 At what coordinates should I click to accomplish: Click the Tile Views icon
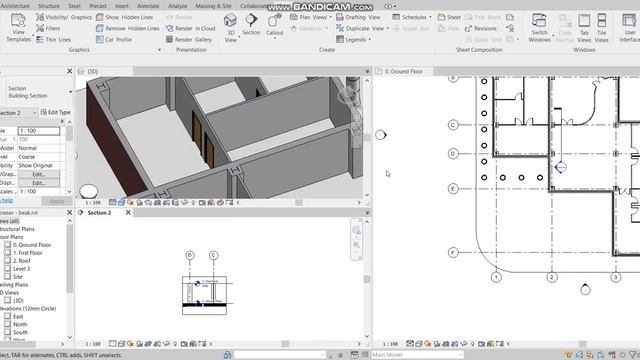pos(601,28)
